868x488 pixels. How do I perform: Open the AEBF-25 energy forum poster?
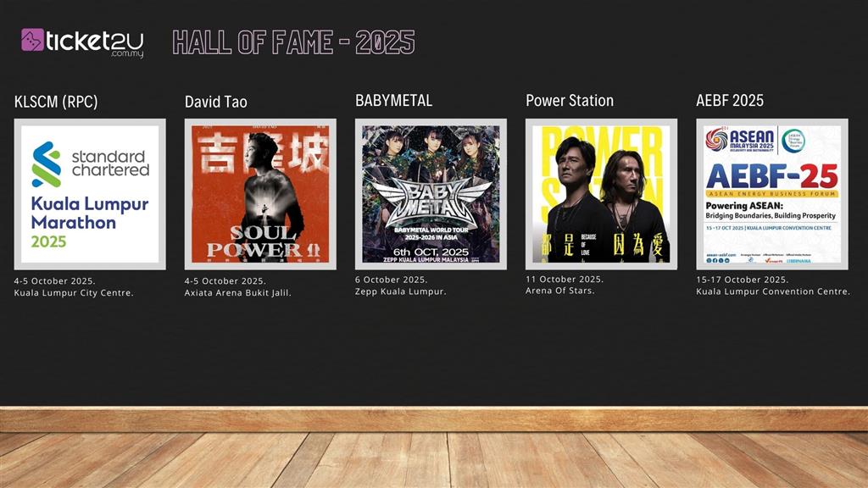click(771, 194)
